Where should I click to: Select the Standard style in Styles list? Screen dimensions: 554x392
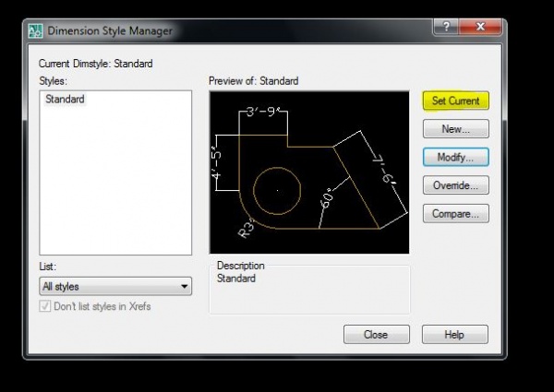tap(65, 99)
